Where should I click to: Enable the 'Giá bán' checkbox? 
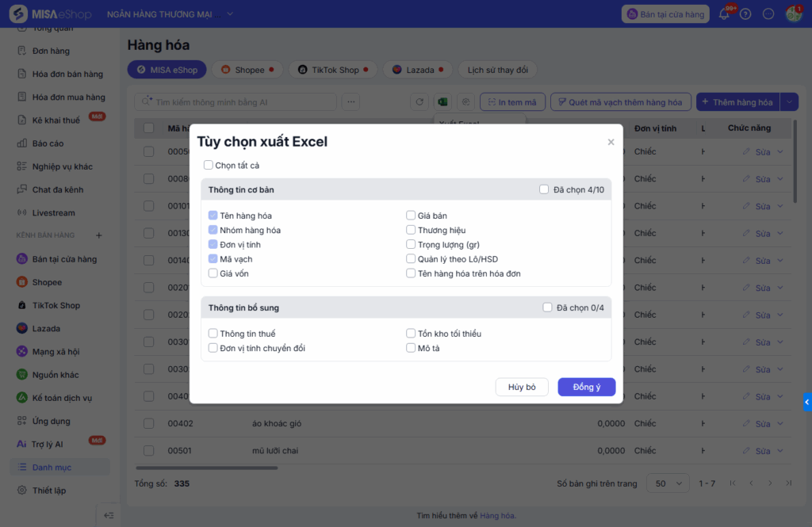411,216
